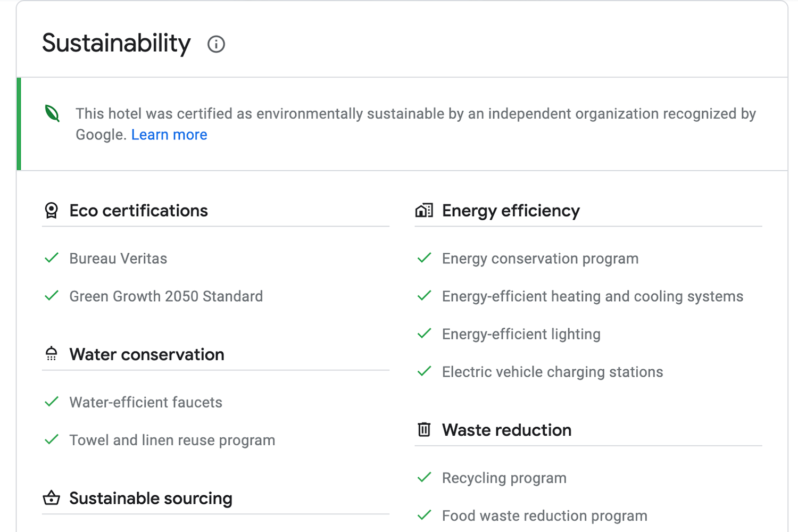The height and width of the screenshot is (532, 798).
Task: Click Energy-efficient heating and cooling systems
Action: point(592,296)
